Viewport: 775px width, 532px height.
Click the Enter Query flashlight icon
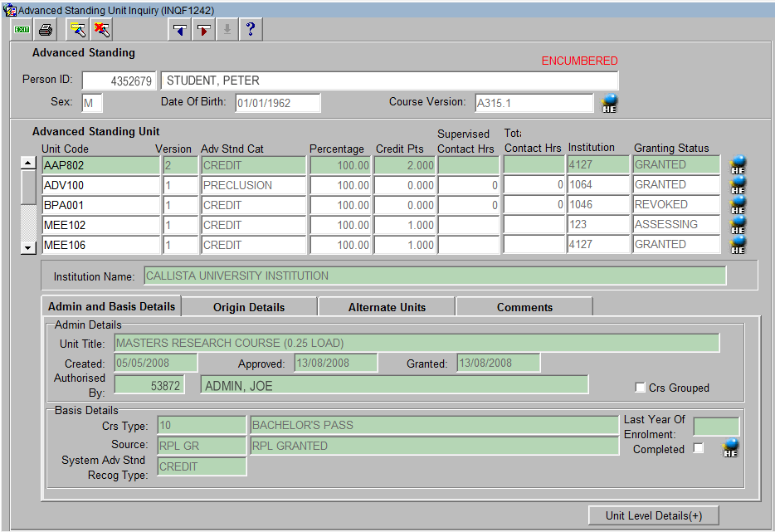tap(77, 30)
